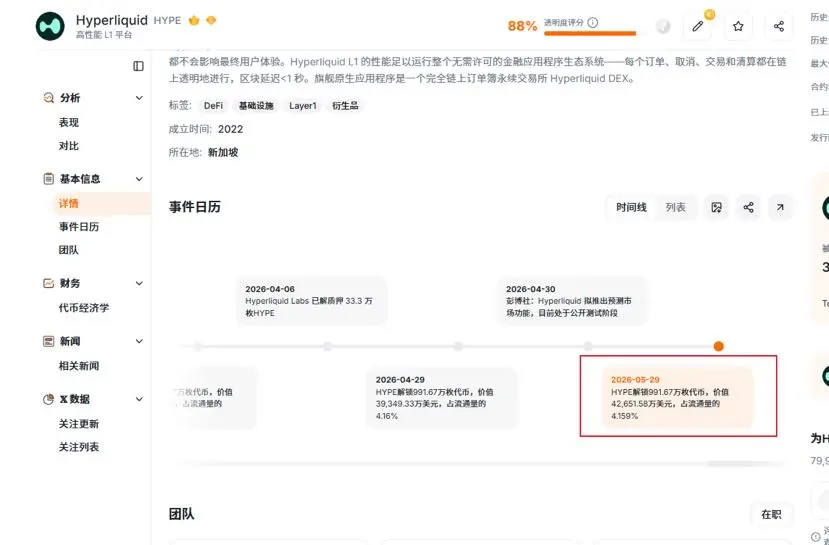The height and width of the screenshot is (545, 829).
Task: Click the 基本信息 section icon
Action: (x=49, y=179)
